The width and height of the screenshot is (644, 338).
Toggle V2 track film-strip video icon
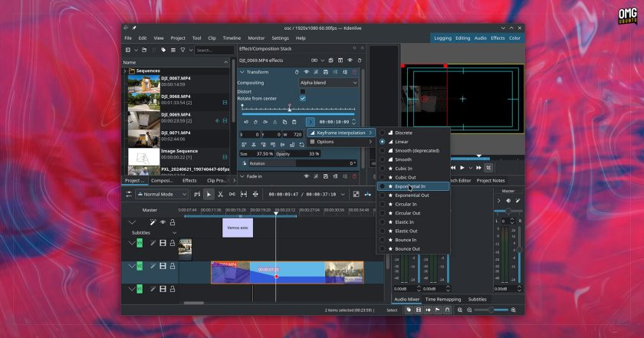tap(163, 266)
